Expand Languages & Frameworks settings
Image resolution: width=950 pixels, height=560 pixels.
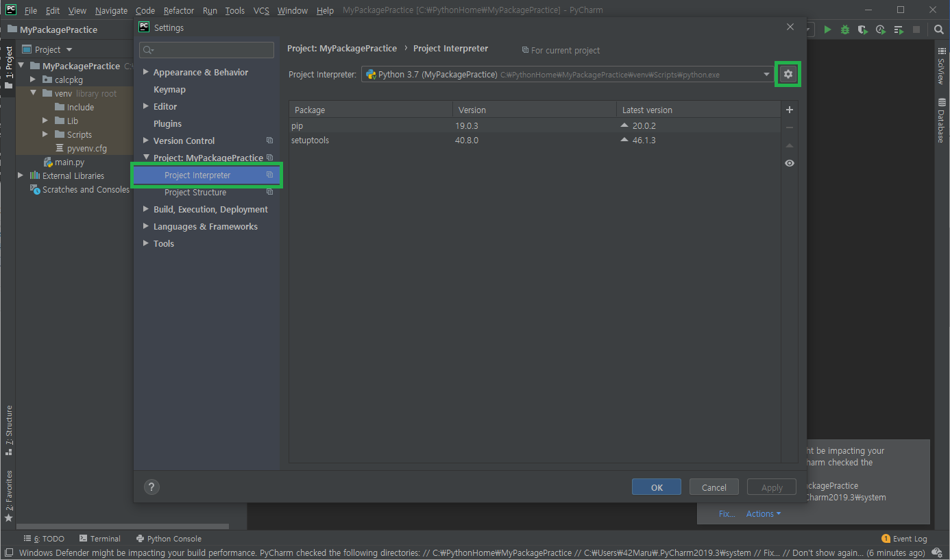click(145, 227)
